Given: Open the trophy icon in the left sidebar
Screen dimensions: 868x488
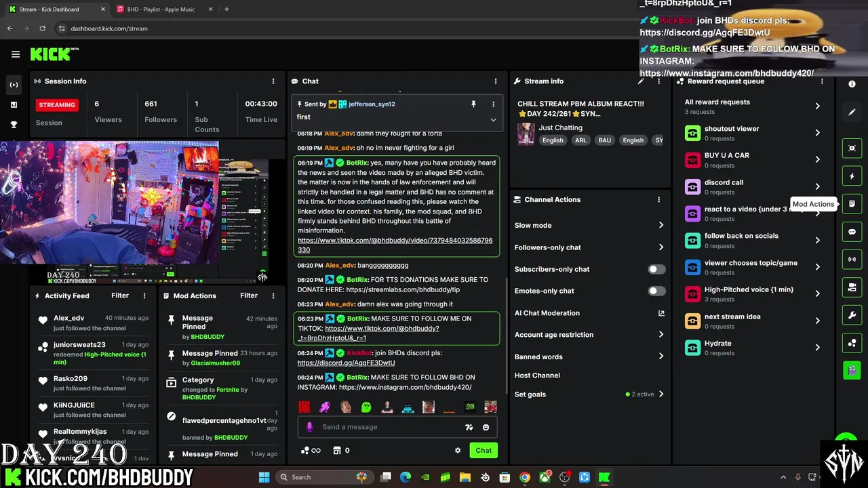Looking at the screenshot, I should tap(14, 125).
